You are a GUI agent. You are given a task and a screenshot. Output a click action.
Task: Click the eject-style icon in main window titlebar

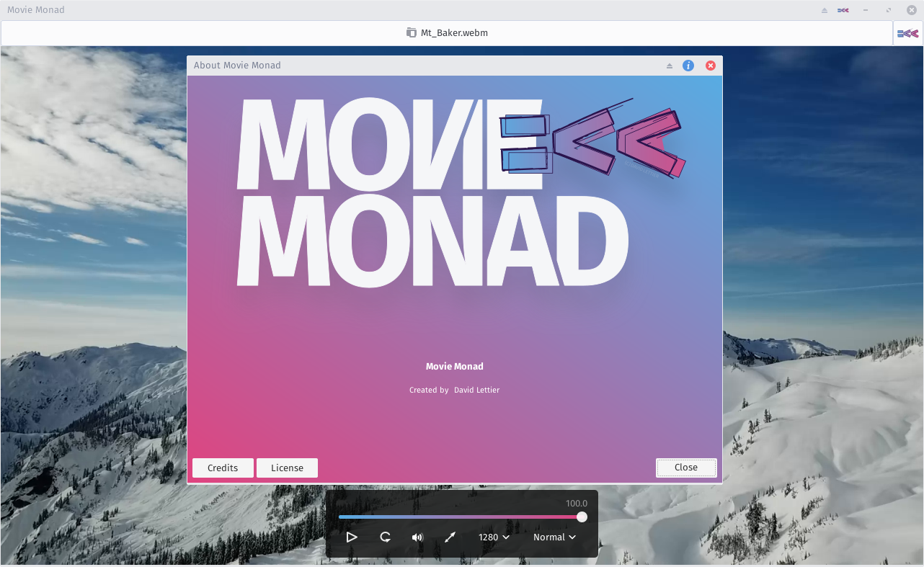pos(825,10)
